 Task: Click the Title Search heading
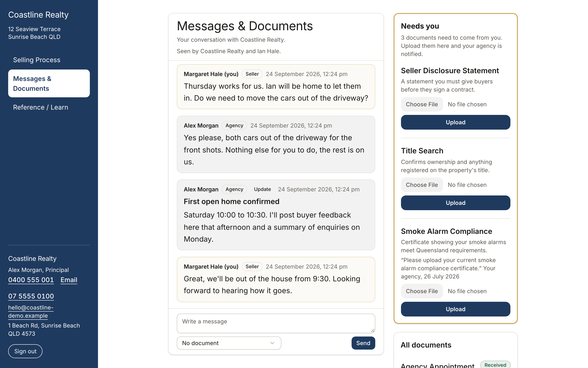422,151
